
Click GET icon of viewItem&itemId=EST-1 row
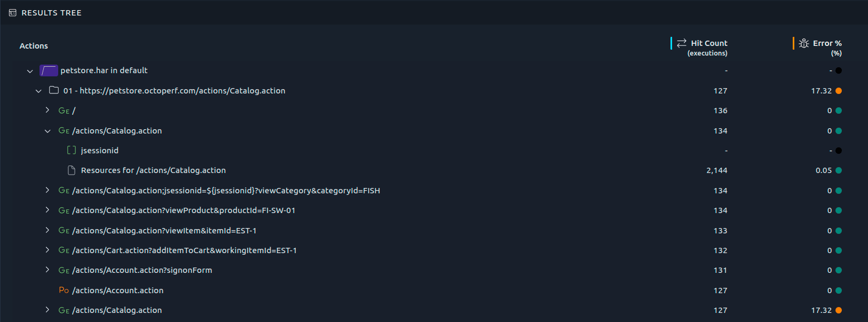64,231
